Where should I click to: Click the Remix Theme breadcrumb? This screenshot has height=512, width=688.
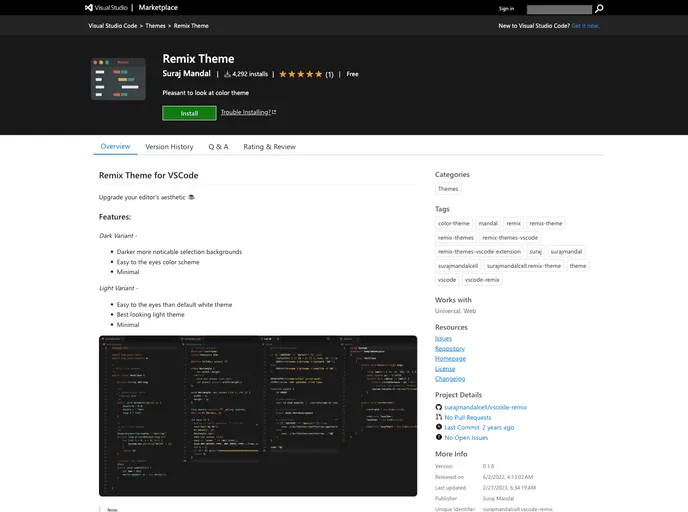(x=191, y=26)
